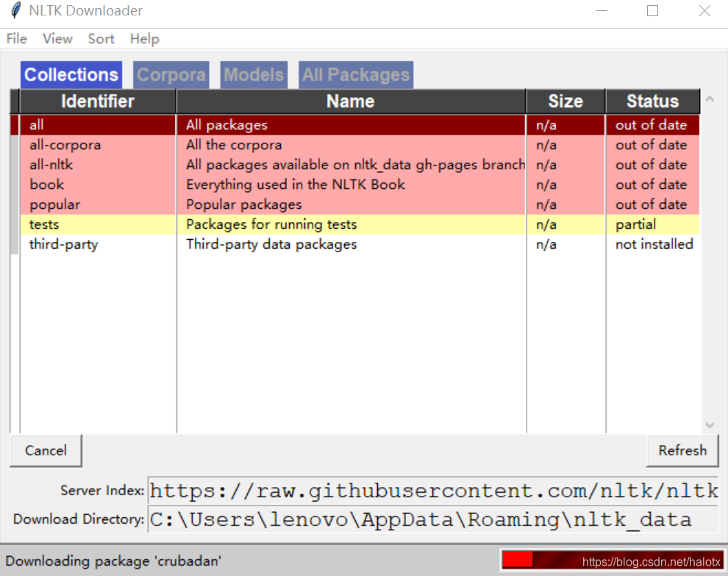
Task: Click 'Packages for running tests' cell
Action: pyautogui.click(x=351, y=225)
